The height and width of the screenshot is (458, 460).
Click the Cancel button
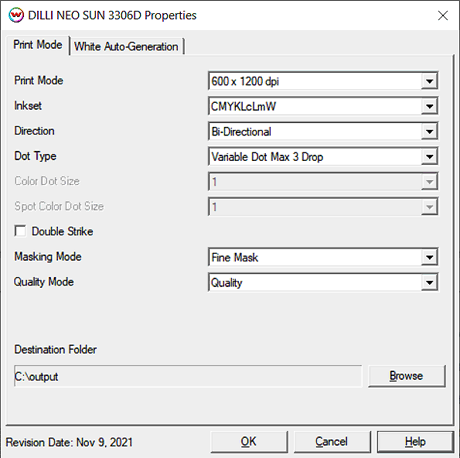[x=332, y=442]
